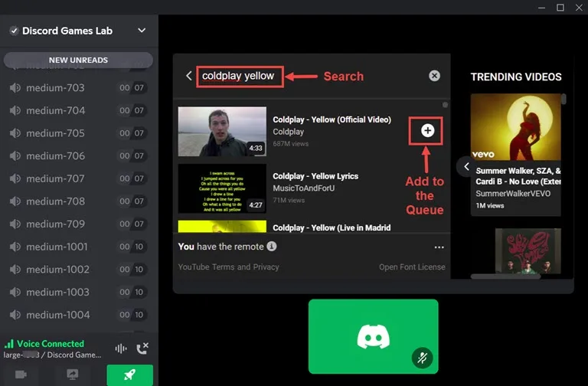Share your screen button

(x=73, y=375)
